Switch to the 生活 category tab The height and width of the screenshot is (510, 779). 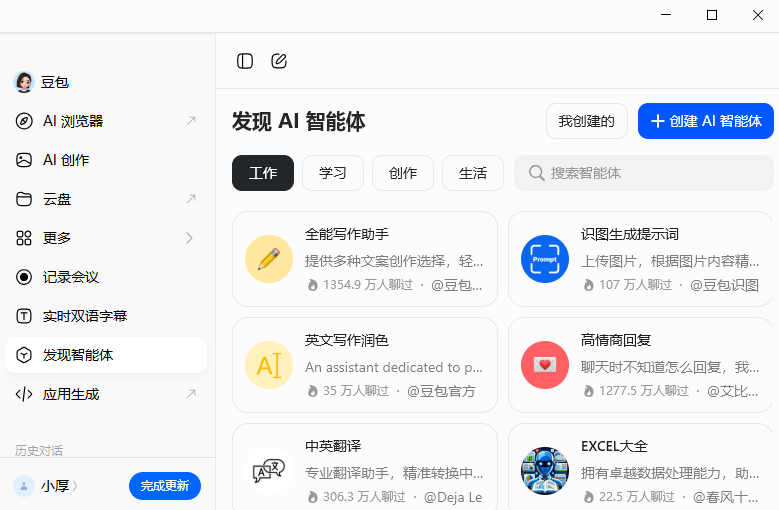(x=473, y=173)
